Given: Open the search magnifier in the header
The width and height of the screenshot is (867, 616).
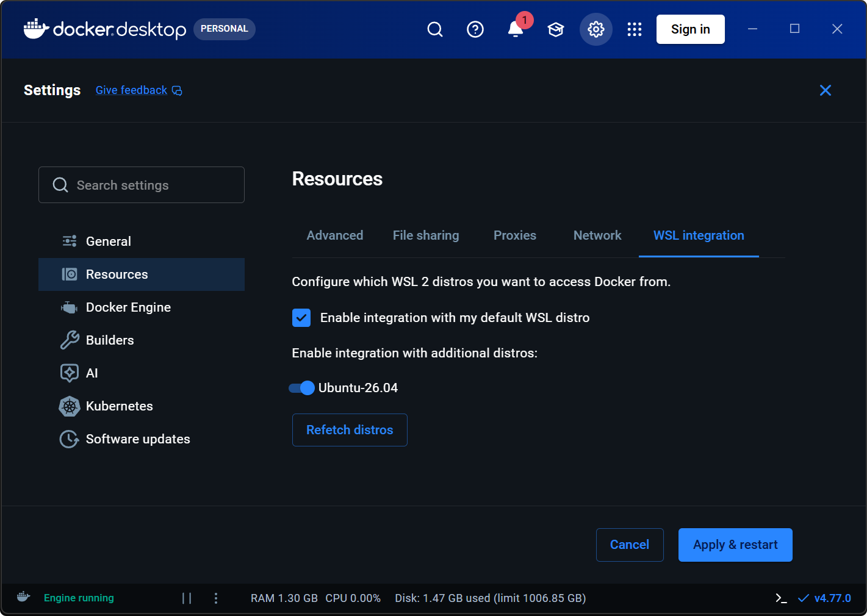Looking at the screenshot, I should click(435, 29).
